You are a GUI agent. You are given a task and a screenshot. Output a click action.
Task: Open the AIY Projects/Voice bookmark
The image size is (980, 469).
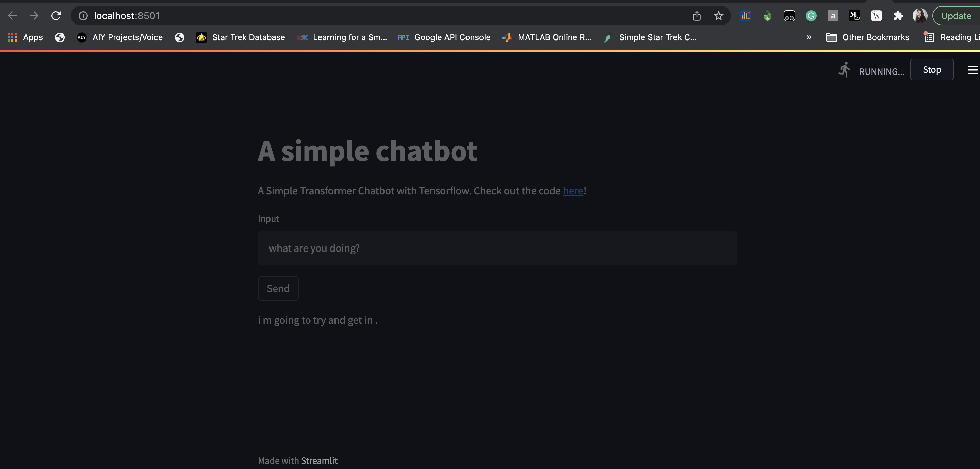[120, 37]
